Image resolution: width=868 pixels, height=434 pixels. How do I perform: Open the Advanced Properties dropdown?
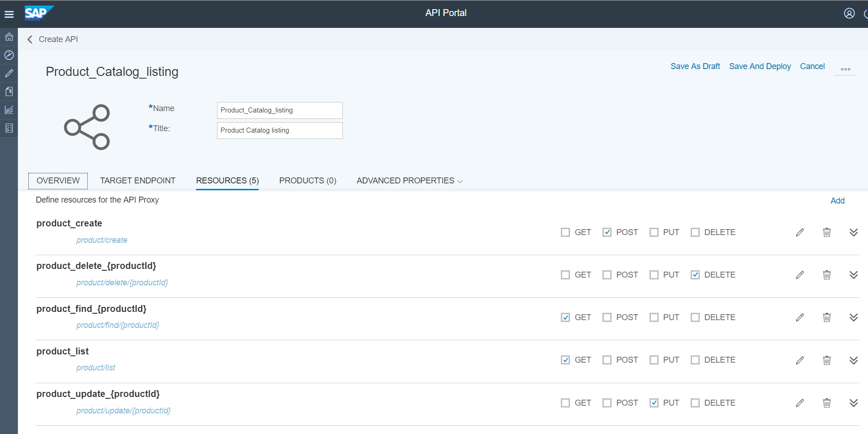(410, 181)
